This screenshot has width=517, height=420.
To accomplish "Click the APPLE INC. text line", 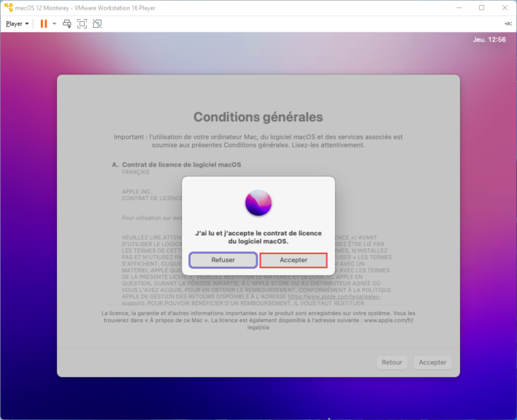I will tap(137, 191).
